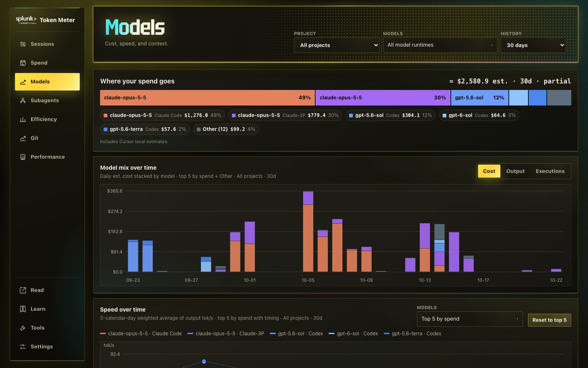Click the Learn book icon
The image size is (588, 368).
[23, 309]
